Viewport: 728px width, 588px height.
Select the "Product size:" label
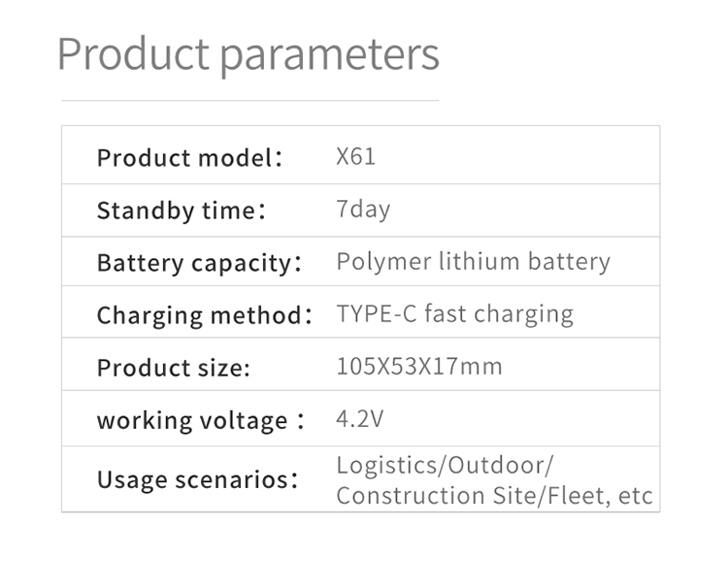tap(174, 368)
